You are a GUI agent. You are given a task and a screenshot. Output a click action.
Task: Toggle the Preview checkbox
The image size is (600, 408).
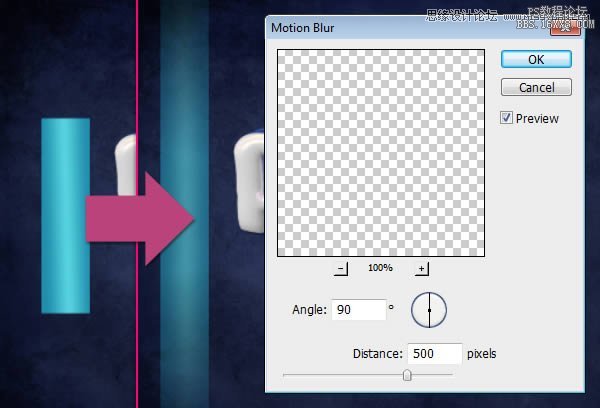[506, 118]
